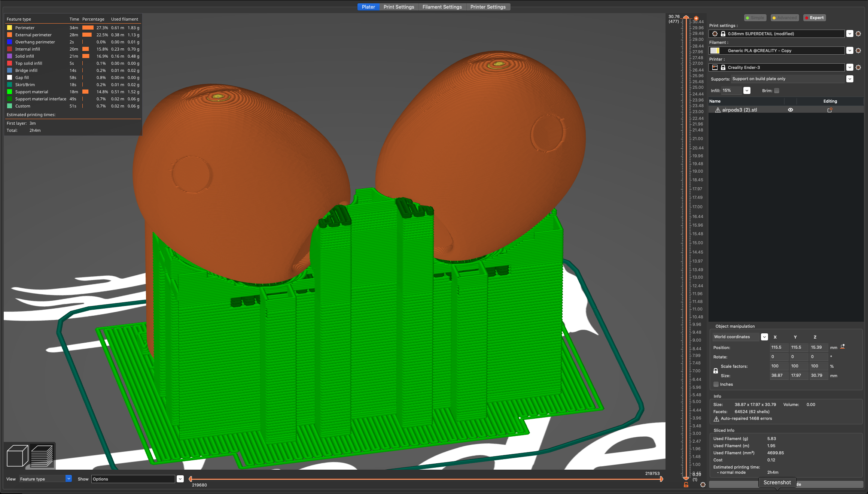Click the Skirt/Brim legend row
868x494 pixels.
pyautogui.click(x=73, y=85)
